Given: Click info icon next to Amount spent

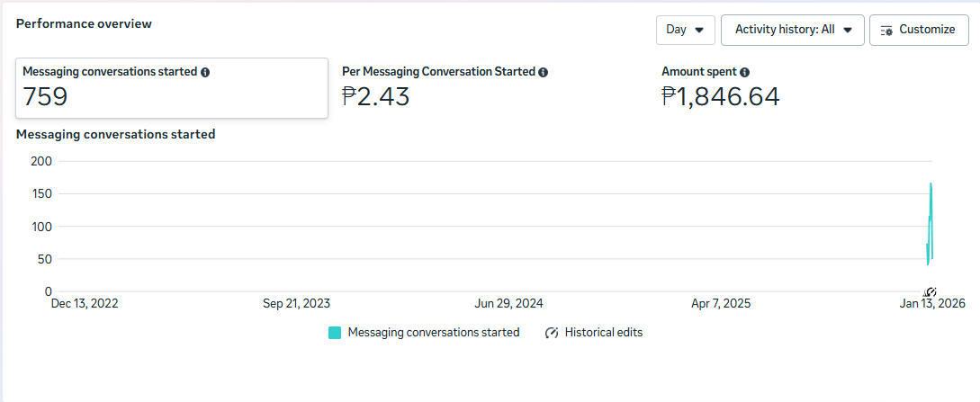Looking at the screenshot, I should [745, 72].
